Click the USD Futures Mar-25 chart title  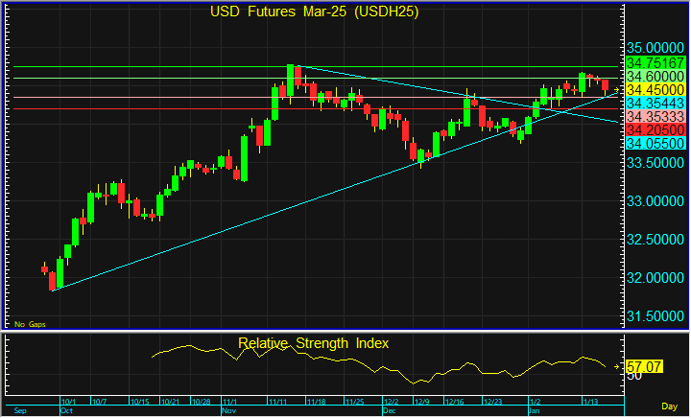313,12
